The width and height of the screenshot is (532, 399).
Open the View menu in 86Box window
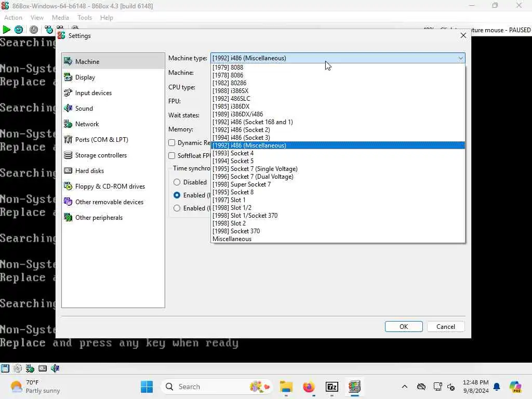click(x=37, y=18)
